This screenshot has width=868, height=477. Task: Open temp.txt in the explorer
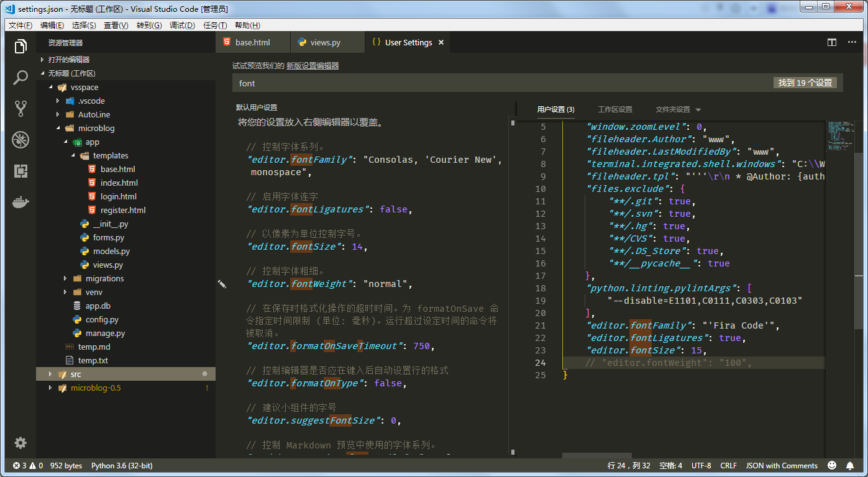[x=93, y=360]
